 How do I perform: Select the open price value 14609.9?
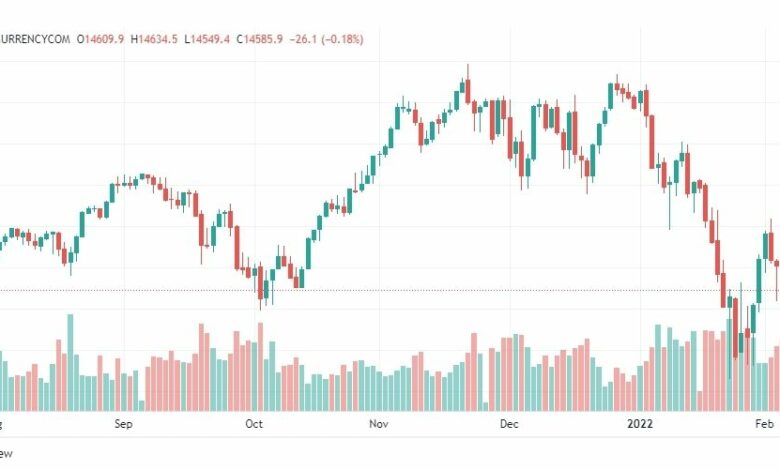104,39
